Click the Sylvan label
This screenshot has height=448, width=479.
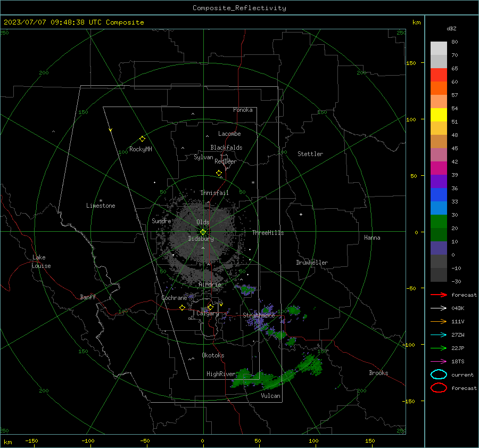click(x=203, y=157)
